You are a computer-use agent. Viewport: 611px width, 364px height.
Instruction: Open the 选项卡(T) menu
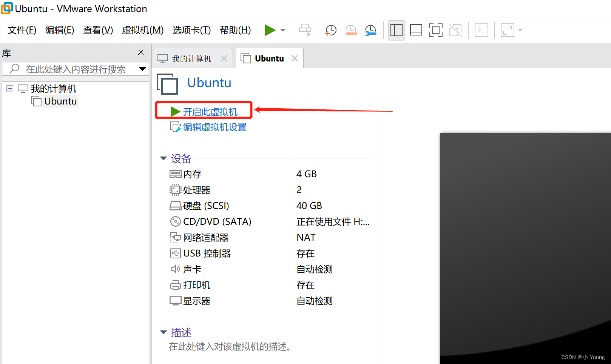click(191, 30)
